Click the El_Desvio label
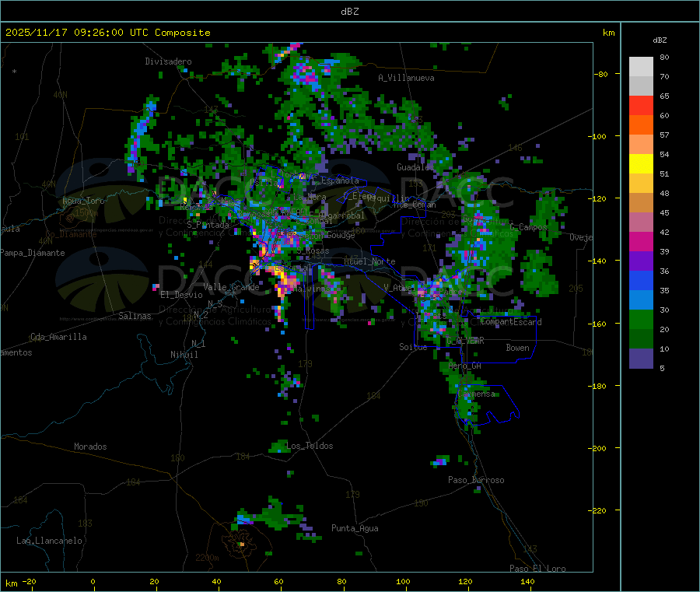Screen dimensions: 700x592 coord(181,295)
